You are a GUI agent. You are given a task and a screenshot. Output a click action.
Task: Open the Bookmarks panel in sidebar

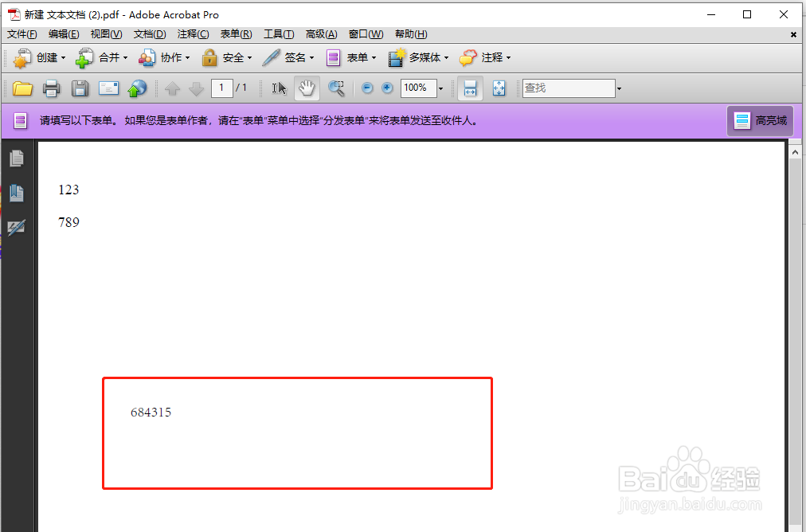point(17,193)
